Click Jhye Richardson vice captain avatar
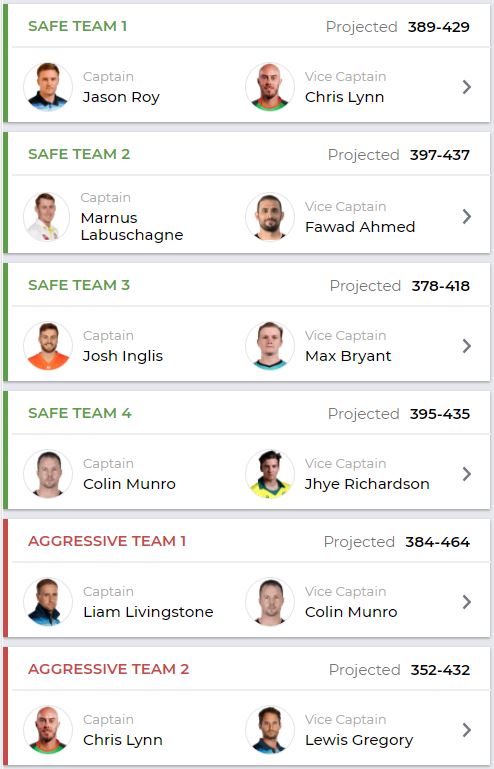The image size is (494, 769). (x=270, y=474)
